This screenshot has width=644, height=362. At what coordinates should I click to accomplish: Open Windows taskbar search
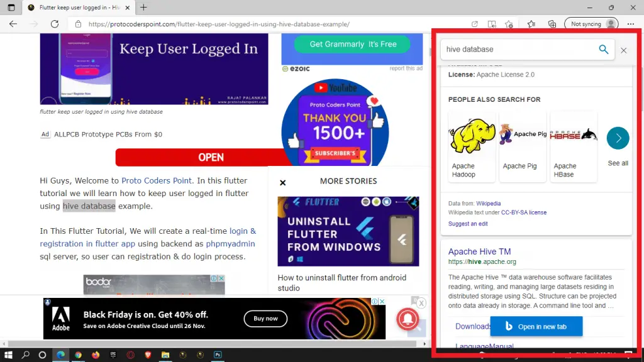(25, 354)
